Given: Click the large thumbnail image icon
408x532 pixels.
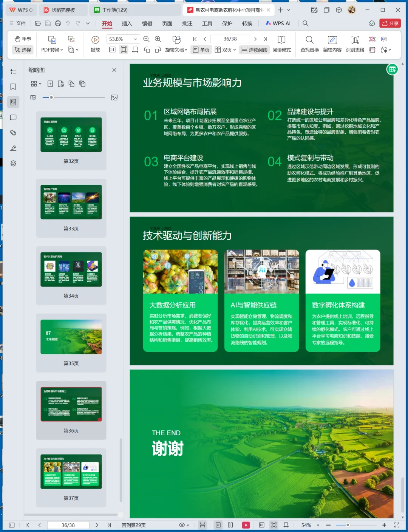Looking at the screenshot, I should pos(114,97).
